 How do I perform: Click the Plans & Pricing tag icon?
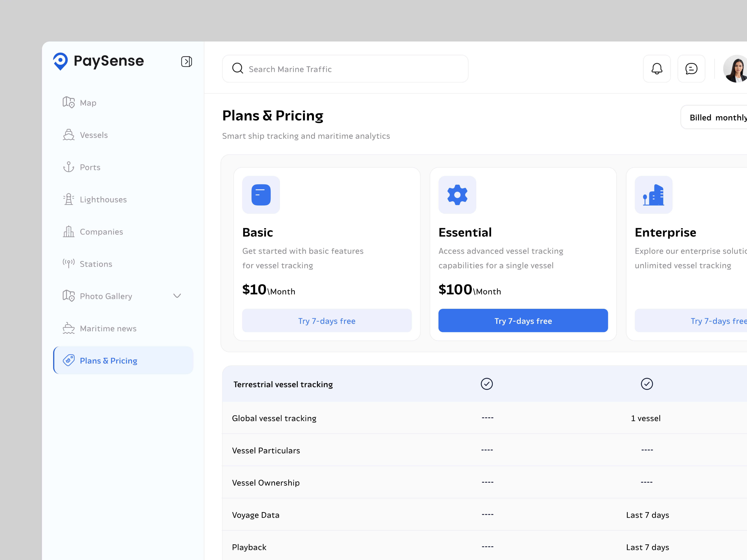tap(69, 360)
